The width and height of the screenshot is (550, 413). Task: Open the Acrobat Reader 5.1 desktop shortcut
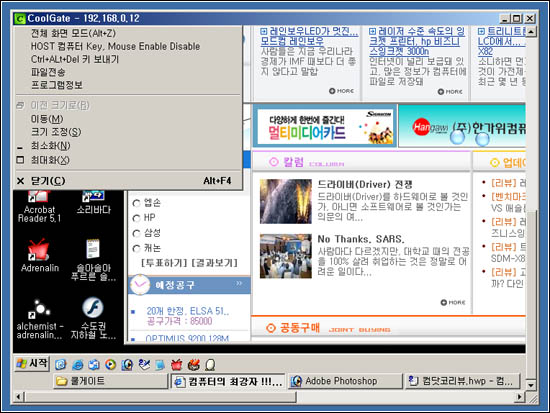(x=39, y=207)
